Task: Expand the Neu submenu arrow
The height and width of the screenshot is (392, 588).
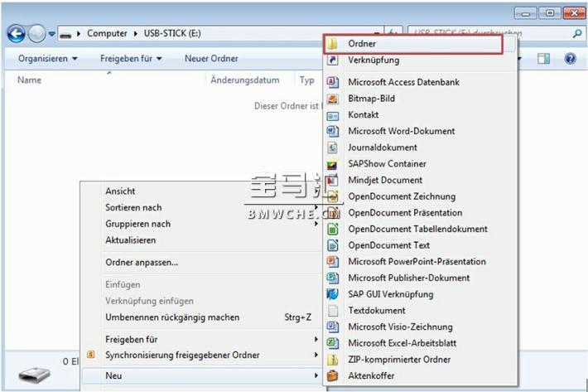Action: (316, 375)
